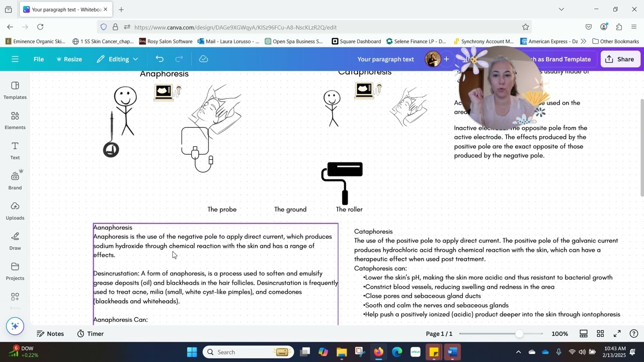Open the Projects panel

(15, 271)
